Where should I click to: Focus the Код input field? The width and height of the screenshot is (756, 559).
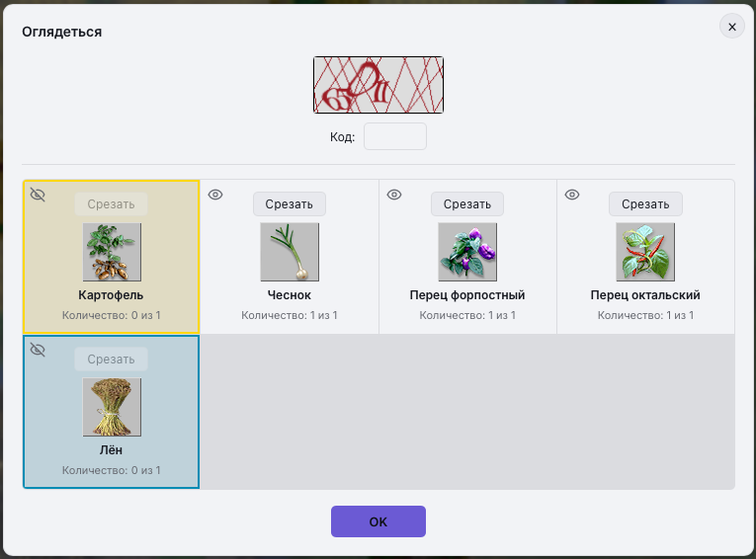coord(395,136)
